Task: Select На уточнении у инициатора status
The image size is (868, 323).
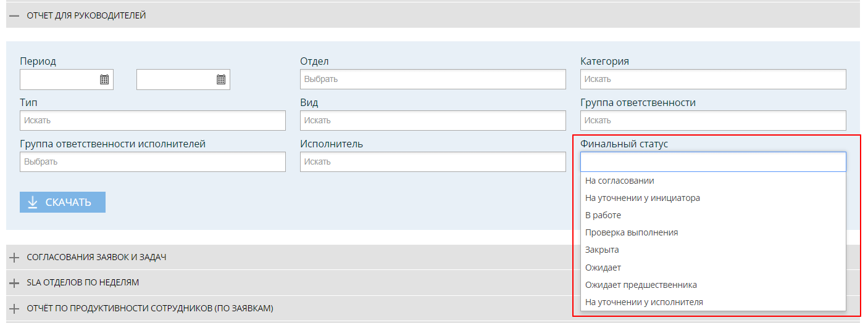Action: [x=642, y=198]
